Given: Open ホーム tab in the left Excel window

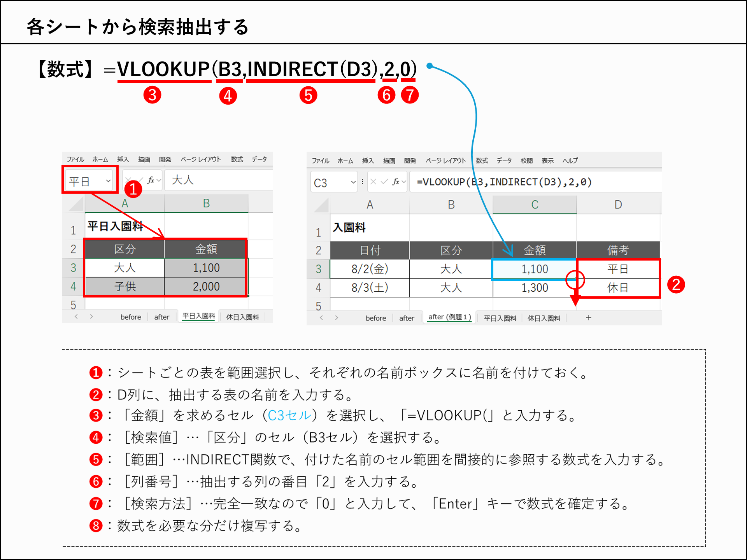Looking at the screenshot, I should click(100, 159).
